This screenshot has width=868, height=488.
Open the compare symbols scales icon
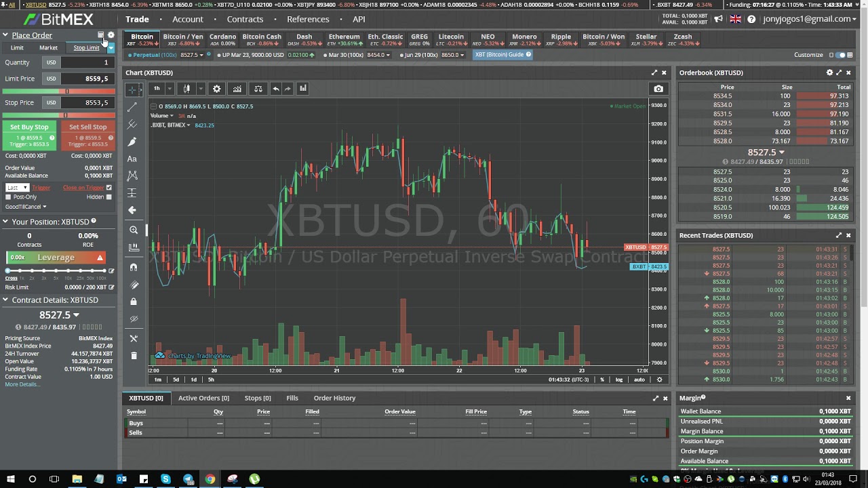(x=258, y=89)
